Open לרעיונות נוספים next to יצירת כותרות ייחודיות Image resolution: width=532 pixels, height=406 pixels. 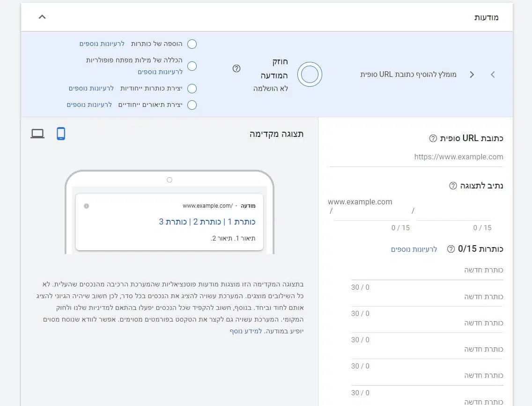pos(91,88)
